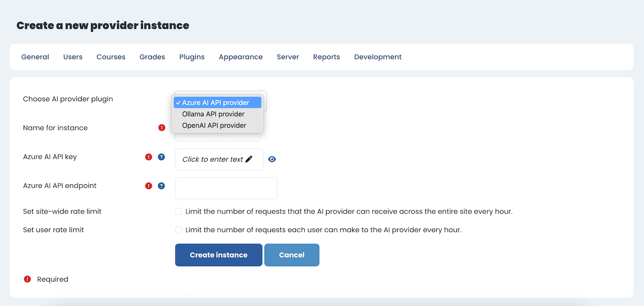Click the 'Choose AI provider plugin' label
Viewport: 644px width, 306px height.
click(x=68, y=99)
